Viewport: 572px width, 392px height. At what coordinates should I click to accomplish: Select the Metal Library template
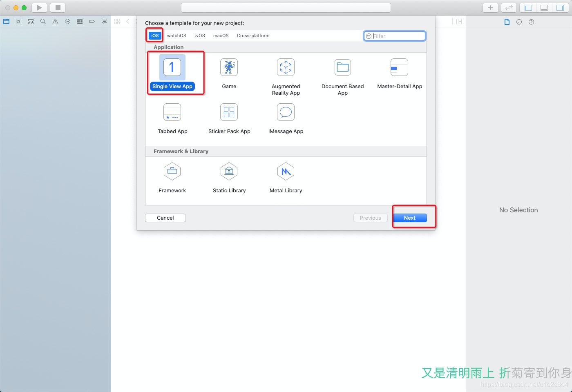coord(286,178)
